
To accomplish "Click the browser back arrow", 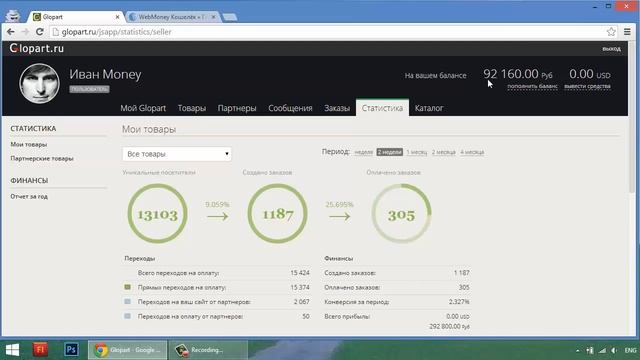I will click(11, 31).
